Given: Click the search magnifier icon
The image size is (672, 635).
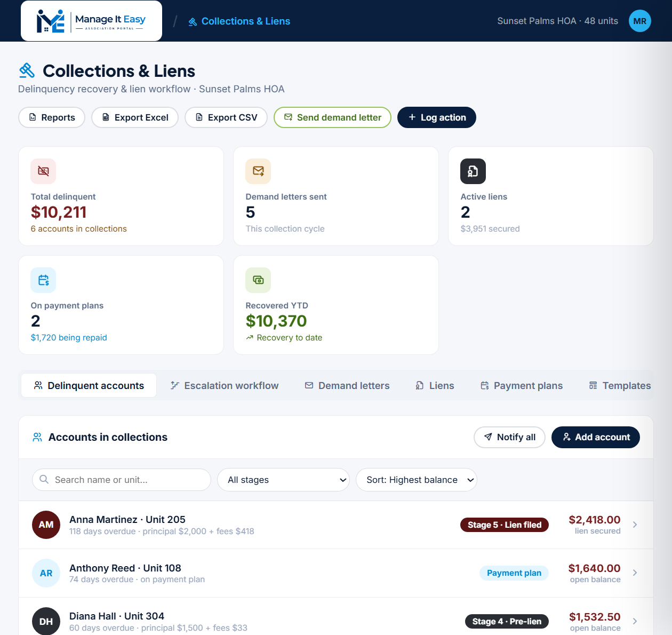Looking at the screenshot, I should click(44, 480).
